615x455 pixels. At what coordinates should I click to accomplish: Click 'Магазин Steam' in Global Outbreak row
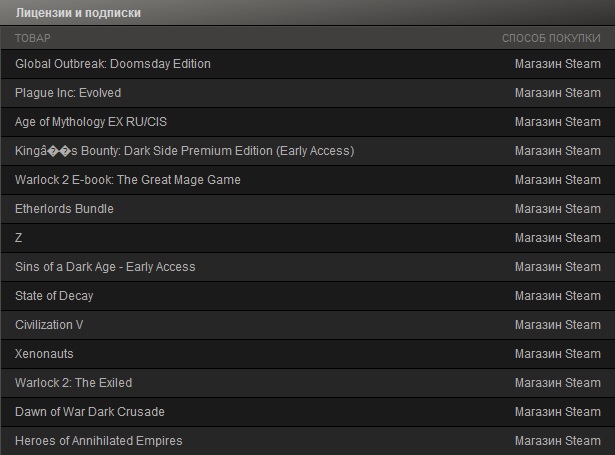(558, 64)
